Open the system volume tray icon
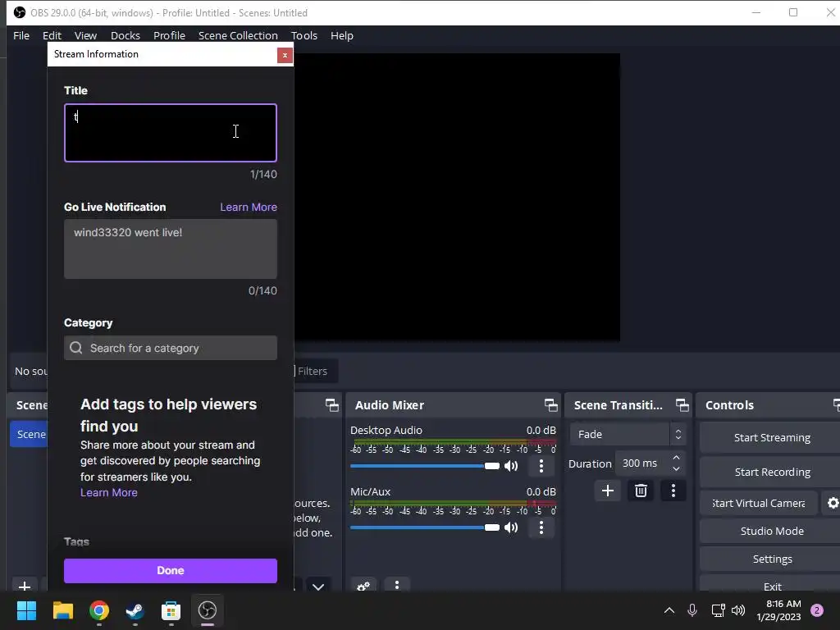The image size is (840, 630). click(738, 610)
